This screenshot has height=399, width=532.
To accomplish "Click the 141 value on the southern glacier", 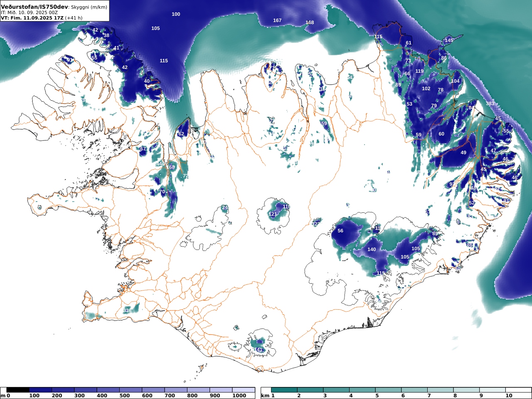I will pos(259,350).
